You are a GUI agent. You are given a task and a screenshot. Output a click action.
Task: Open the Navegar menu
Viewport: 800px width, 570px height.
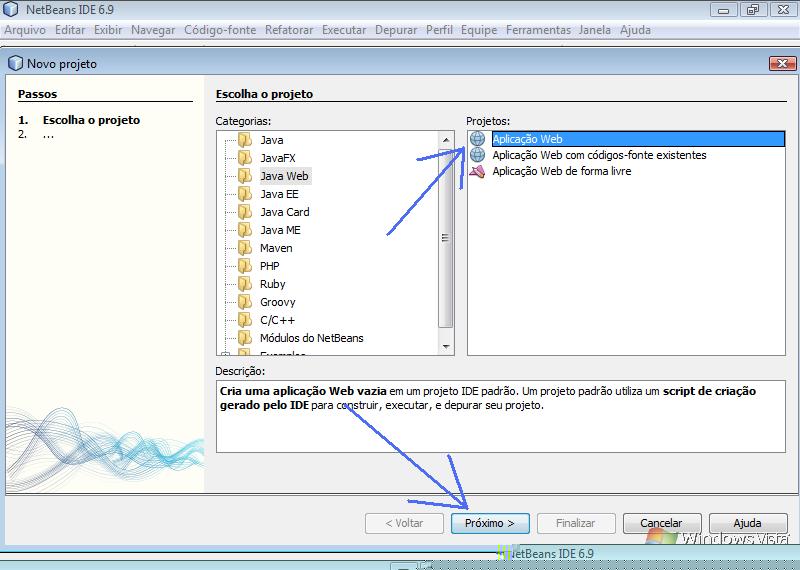[153, 30]
